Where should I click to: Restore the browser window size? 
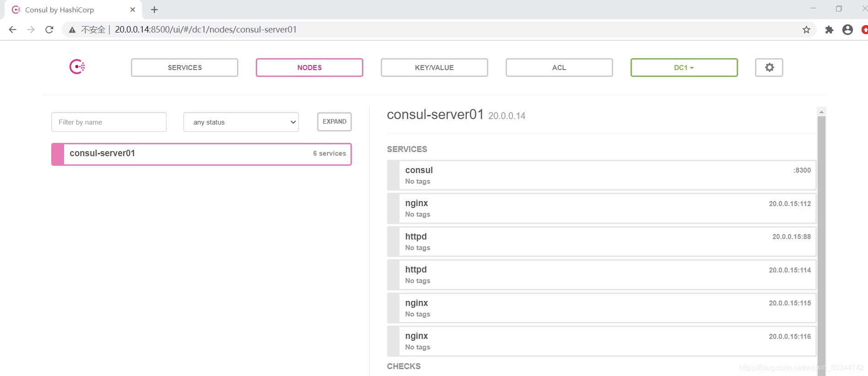tap(839, 9)
